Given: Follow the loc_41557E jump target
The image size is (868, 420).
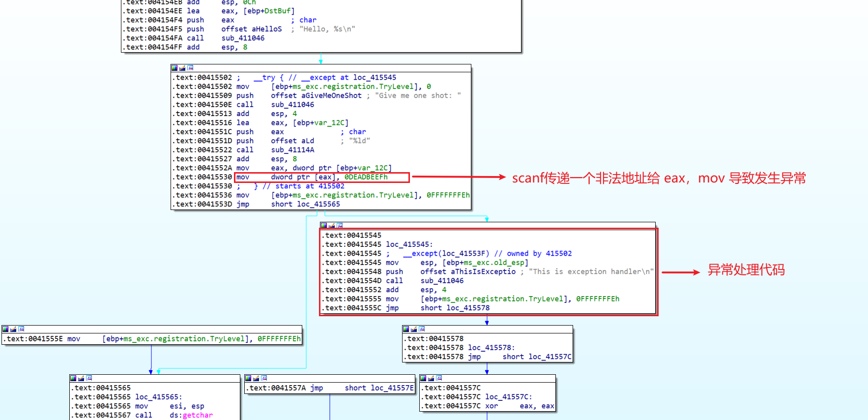Looking at the screenshot, I should 392,388.
